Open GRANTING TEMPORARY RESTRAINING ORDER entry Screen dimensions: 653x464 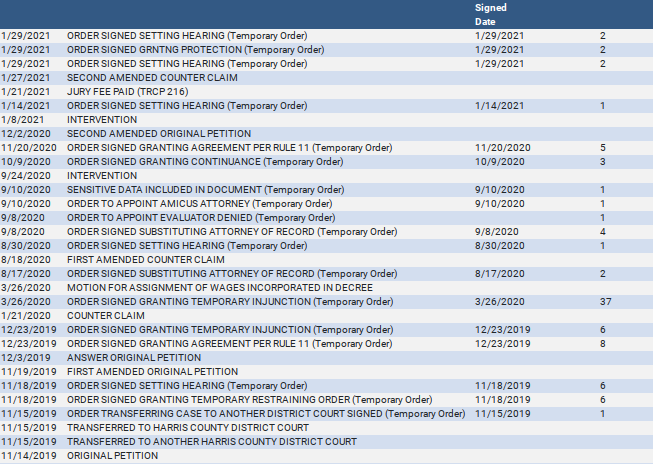point(249,400)
